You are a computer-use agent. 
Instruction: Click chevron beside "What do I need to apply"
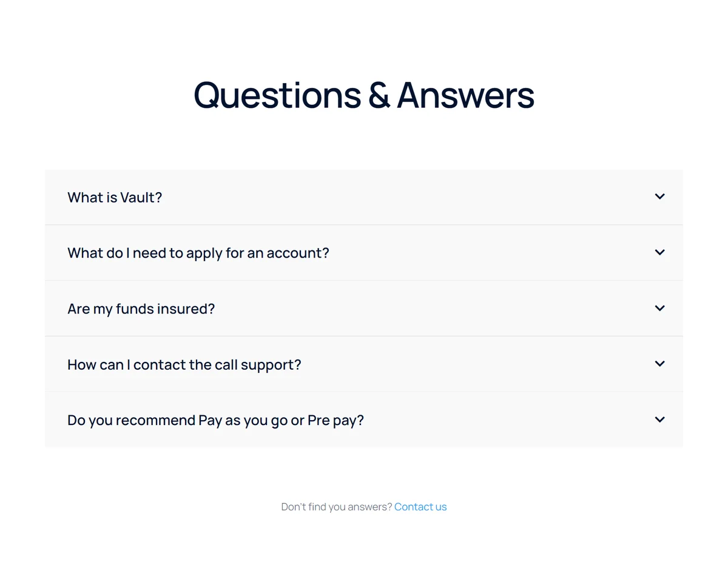tap(660, 252)
